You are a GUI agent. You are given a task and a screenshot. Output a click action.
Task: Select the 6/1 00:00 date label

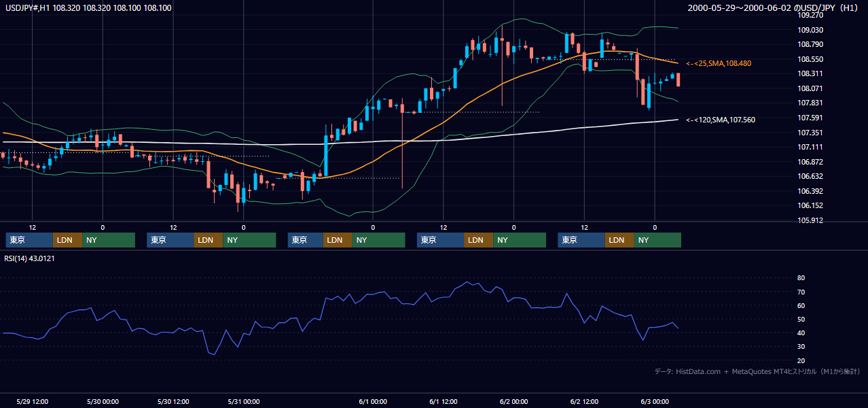tap(373, 401)
